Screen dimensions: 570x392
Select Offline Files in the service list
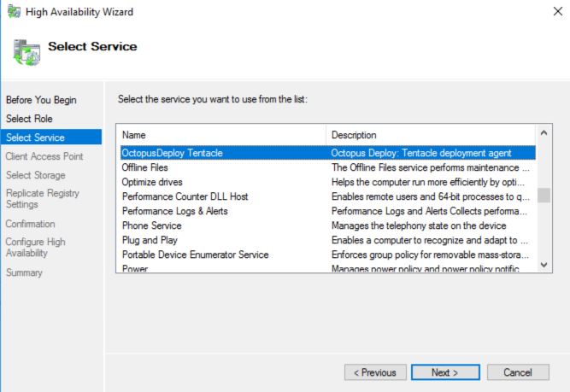coord(145,167)
